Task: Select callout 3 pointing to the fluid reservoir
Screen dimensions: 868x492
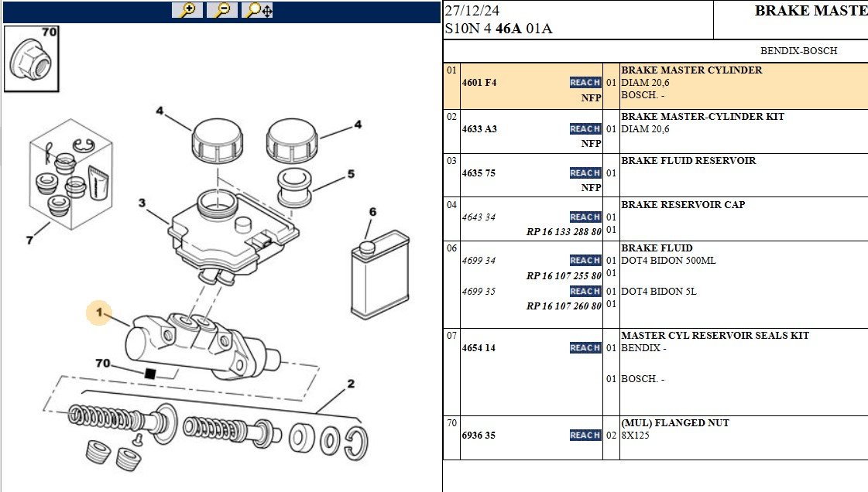Action: (x=142, y=203)
